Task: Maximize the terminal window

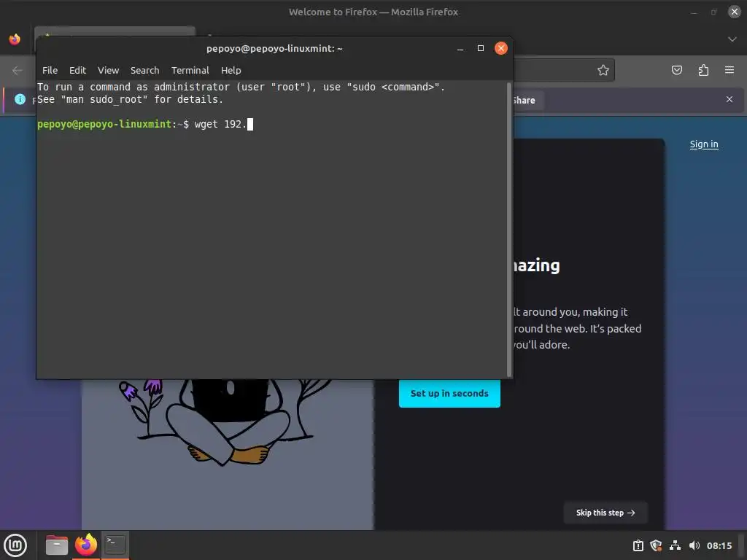Action: (x=480, y=49)
